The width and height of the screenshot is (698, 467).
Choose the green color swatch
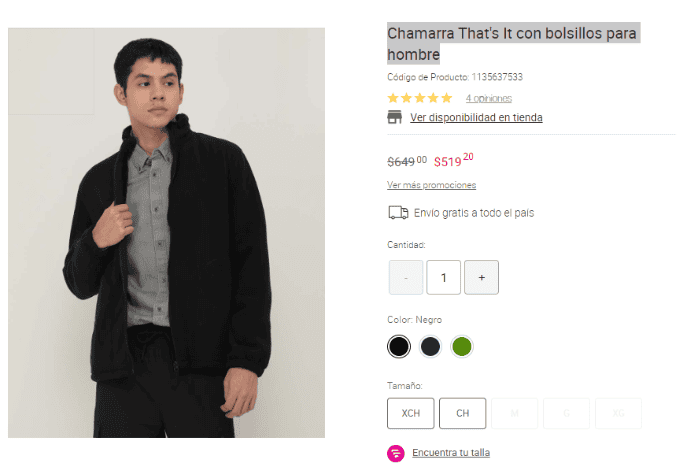[x=461, y=347]
